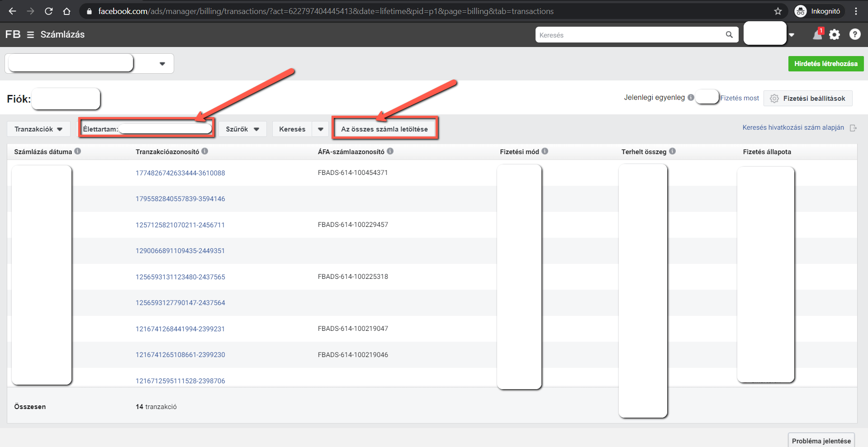Select invoice ID FBADS-614-100225318
Screen dimensions: 868x447
tap(353, 277)
